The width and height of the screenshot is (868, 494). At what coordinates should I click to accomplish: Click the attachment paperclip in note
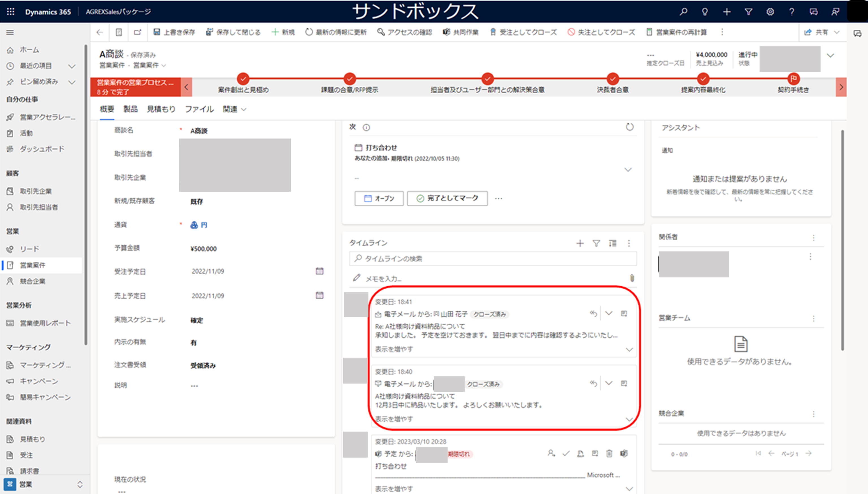632,278
